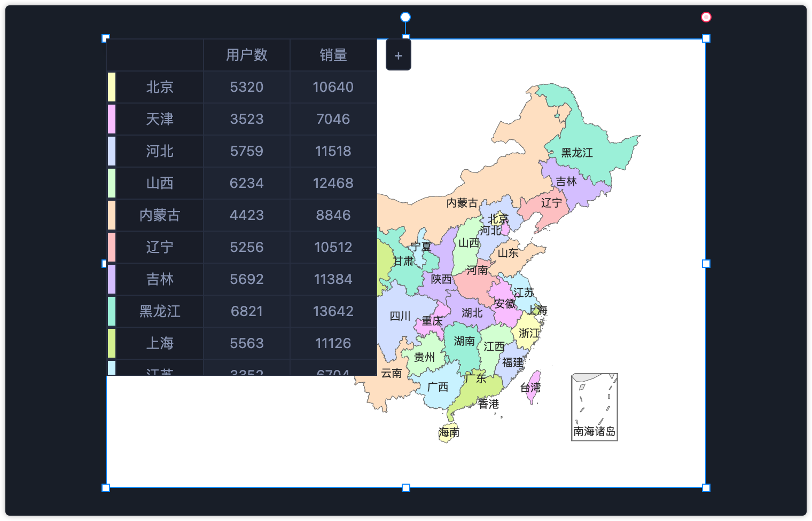
Task: Click the red circle handle at top right
Action: 706,17
